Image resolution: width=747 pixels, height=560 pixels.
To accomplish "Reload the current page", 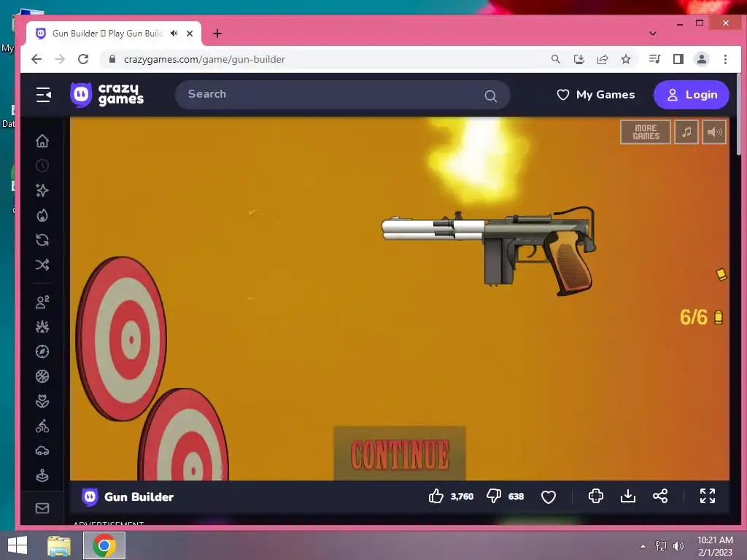I will pos(83,59).
